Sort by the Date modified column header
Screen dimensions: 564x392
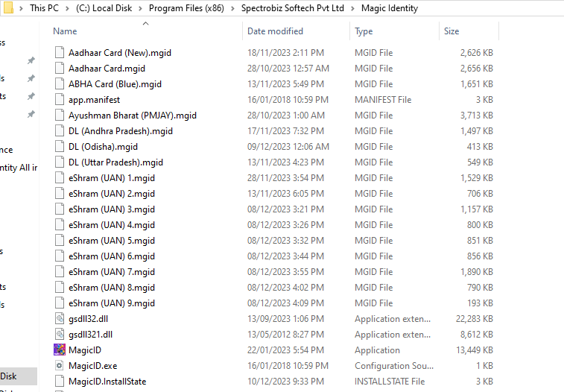tap(275, 31)
